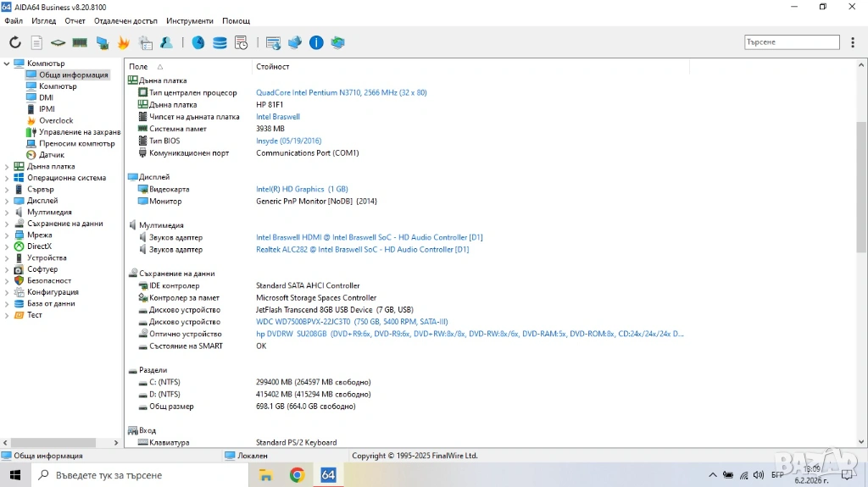Expand the Дънна платка tree node

pyautogui.click(x=7, y=167)
